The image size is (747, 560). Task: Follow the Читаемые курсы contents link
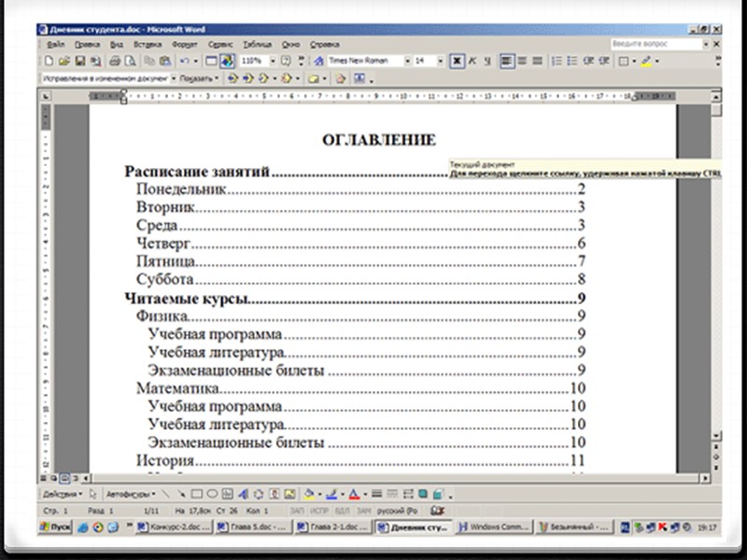pyautogui.click(x=355, y=299)
